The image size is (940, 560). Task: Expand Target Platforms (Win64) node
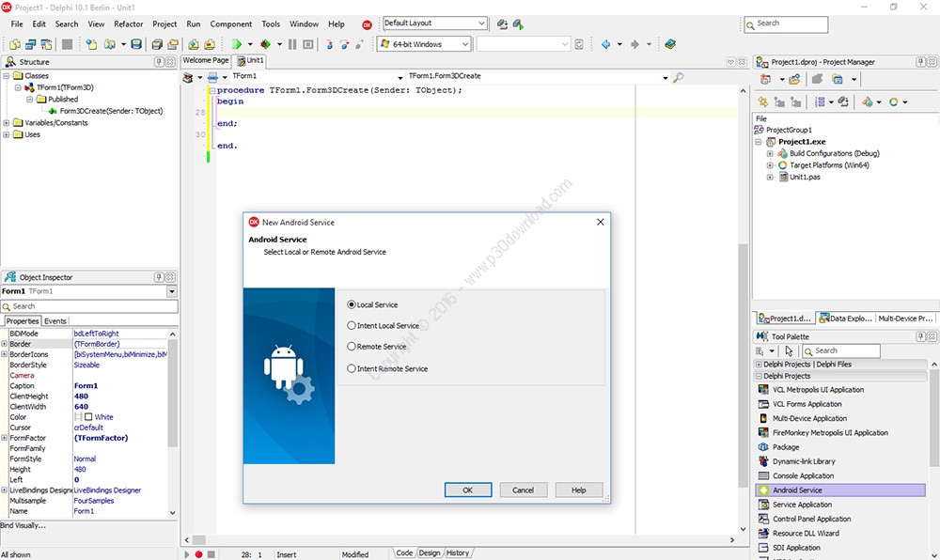770,165
